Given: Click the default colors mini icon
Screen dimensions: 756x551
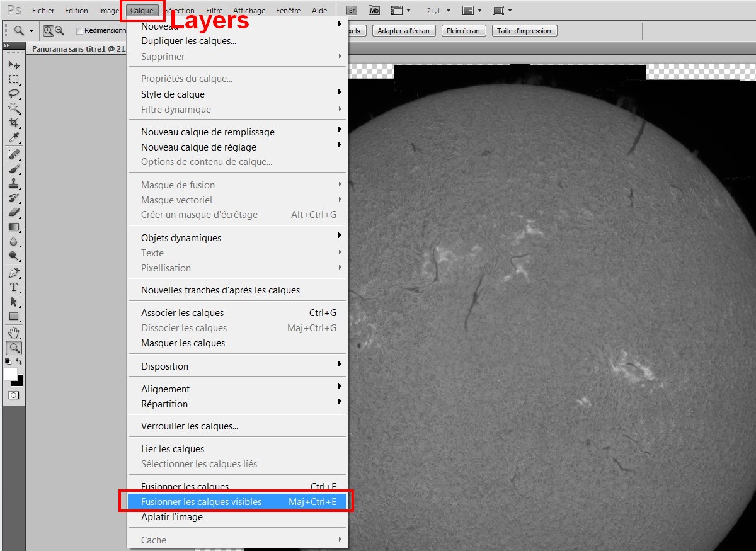Looking at the screenshot, I should click(x=8, y=361).
